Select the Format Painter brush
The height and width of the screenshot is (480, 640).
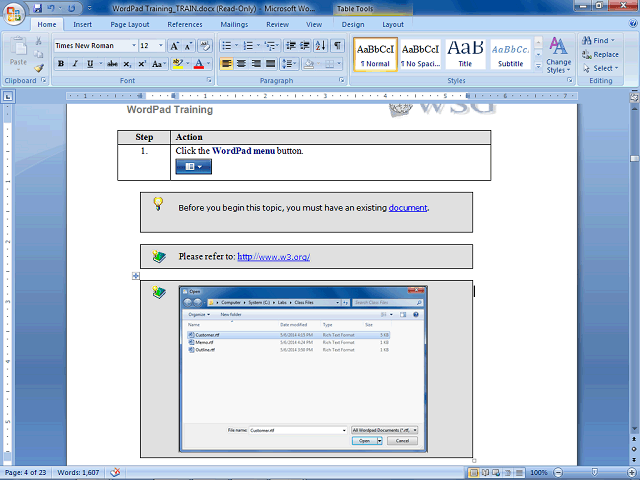[39, 68]
